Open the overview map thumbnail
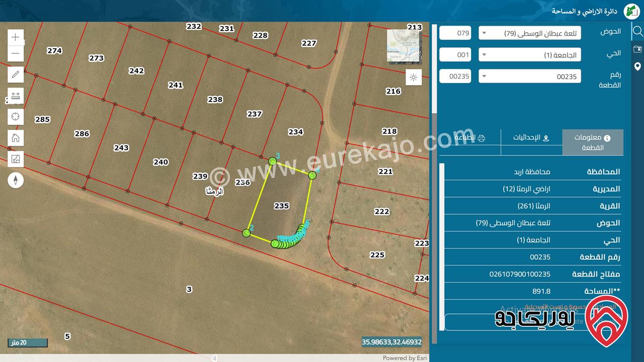 click(404, 45)
